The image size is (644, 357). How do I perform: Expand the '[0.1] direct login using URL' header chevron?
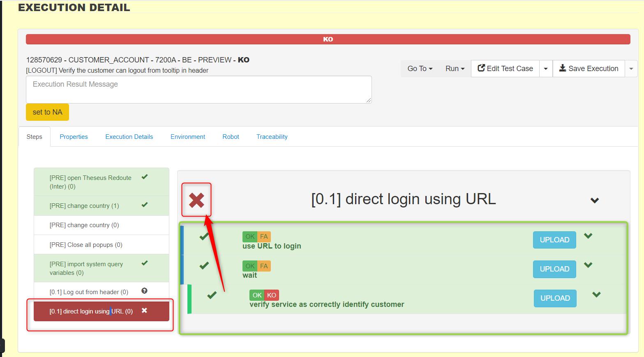595,200
